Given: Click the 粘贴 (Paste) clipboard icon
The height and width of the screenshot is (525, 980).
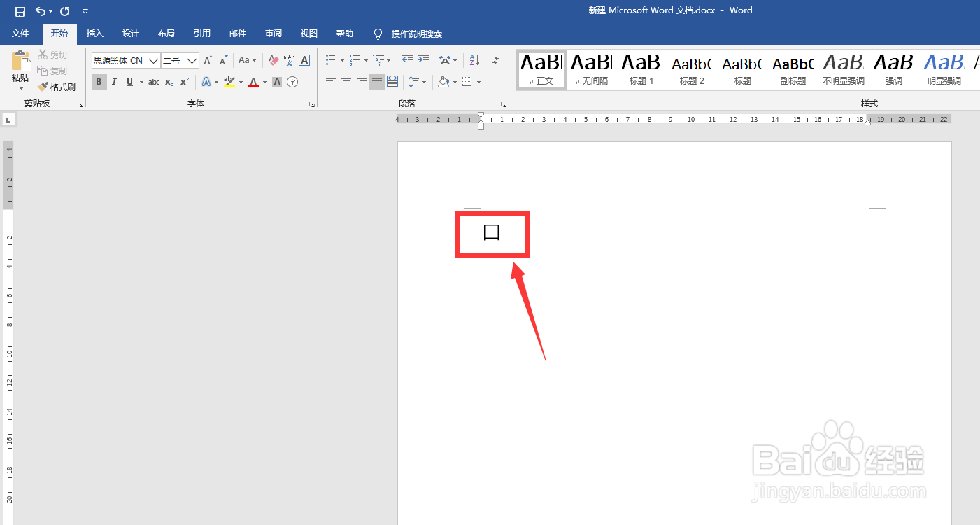Looking at the screenshot, I should 21,62.
